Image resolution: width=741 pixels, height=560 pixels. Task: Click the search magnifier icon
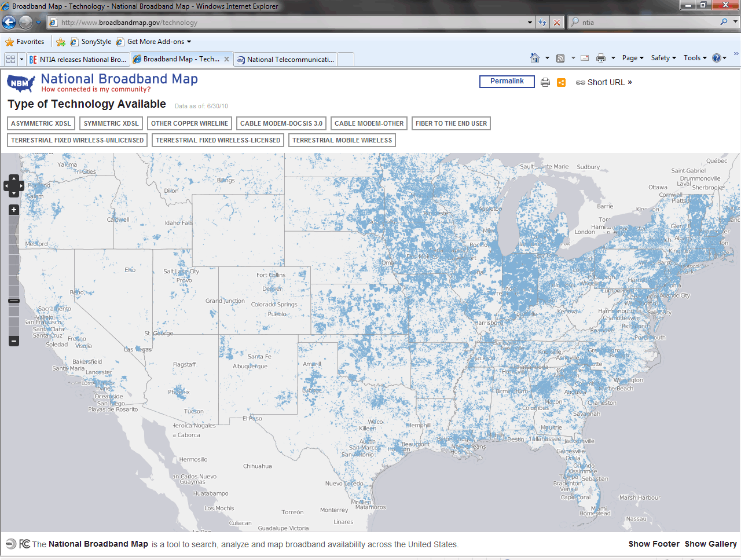pos(724,22)
